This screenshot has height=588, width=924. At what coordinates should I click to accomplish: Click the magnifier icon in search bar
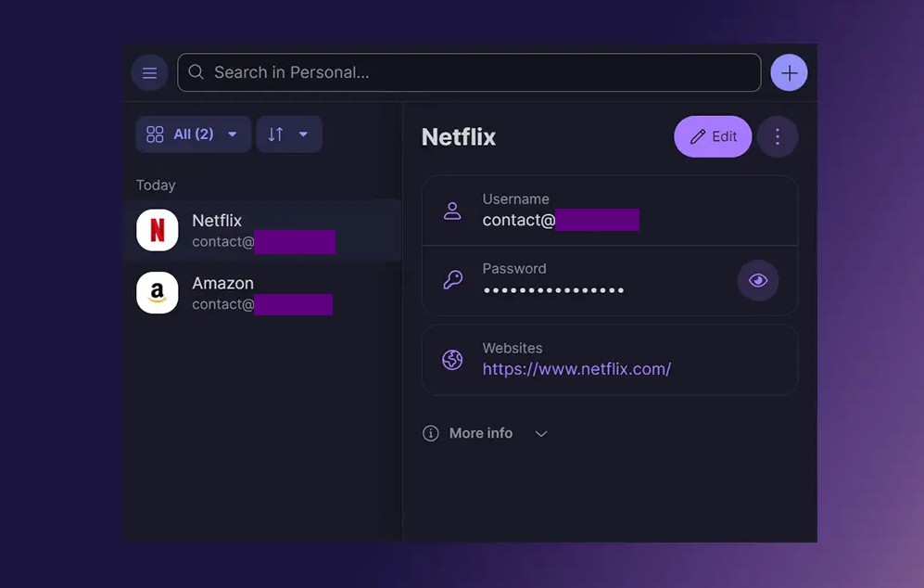(196, 72)
